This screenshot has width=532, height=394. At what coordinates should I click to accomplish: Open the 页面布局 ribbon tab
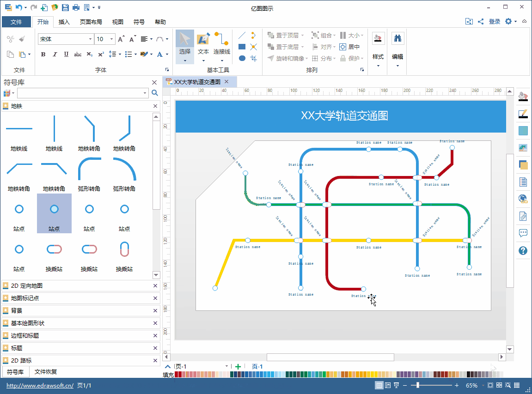[x=91, y=22]
